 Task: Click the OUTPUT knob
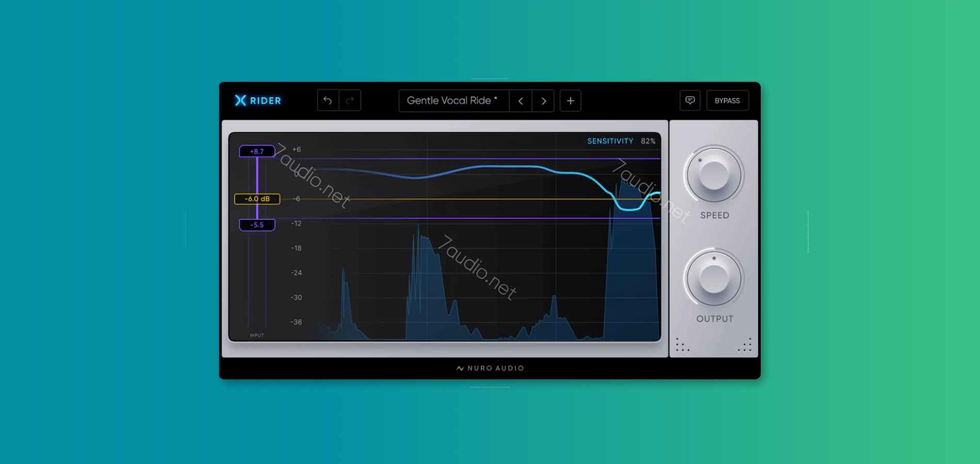coord(714,279)
